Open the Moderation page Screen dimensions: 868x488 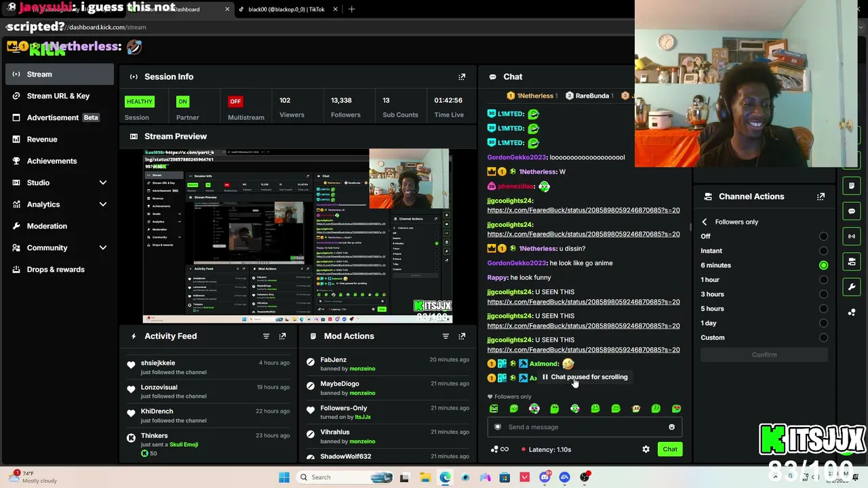tap(60, 226)
